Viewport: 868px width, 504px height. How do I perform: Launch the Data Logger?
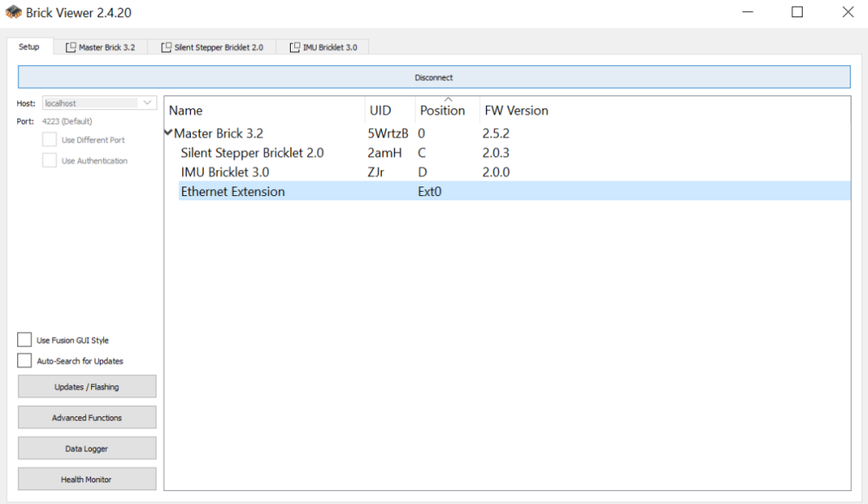click(87, 448)
